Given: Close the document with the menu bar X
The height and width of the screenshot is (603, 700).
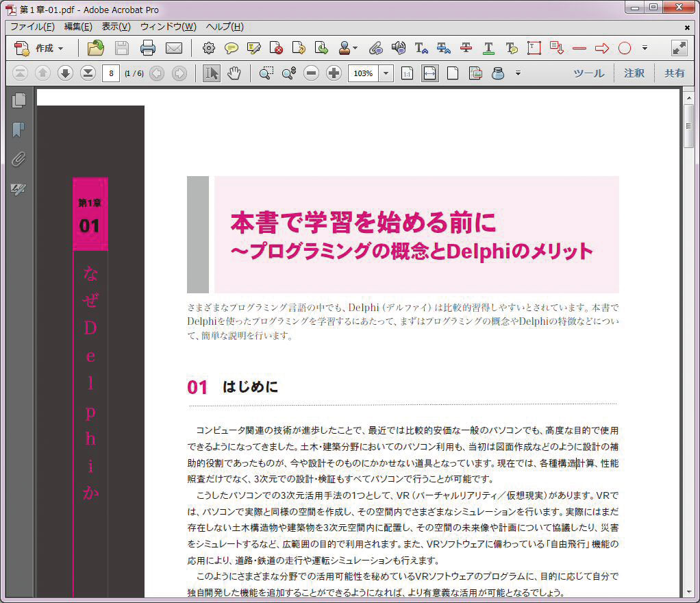Looking at the screenshot, I should coord(688,27).
